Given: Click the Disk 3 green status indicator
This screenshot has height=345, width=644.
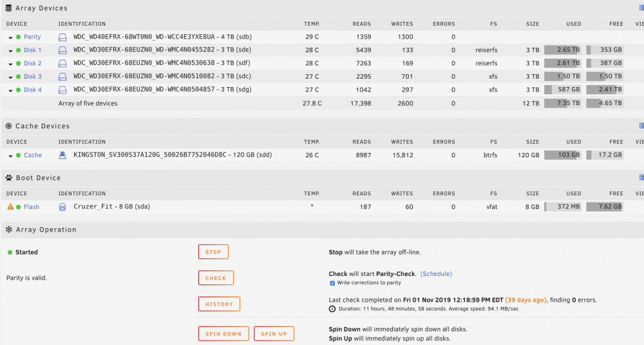Looking at the screenshot, I should [19, 77].
